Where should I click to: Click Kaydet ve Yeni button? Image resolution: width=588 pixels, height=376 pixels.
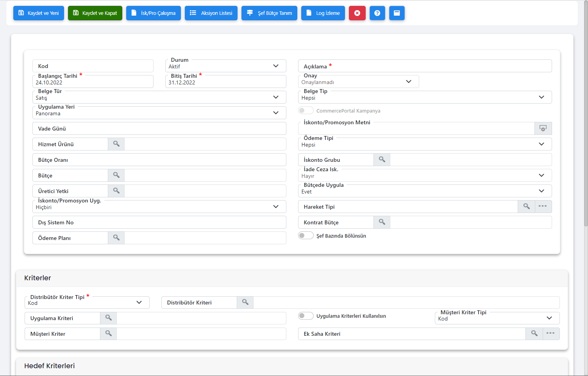(39, 13)
